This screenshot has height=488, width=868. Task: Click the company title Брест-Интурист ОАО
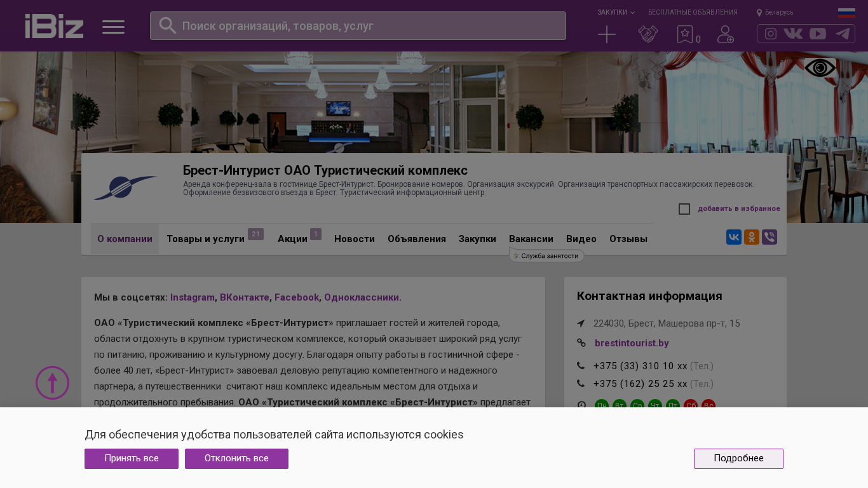[x=325, y=170]
